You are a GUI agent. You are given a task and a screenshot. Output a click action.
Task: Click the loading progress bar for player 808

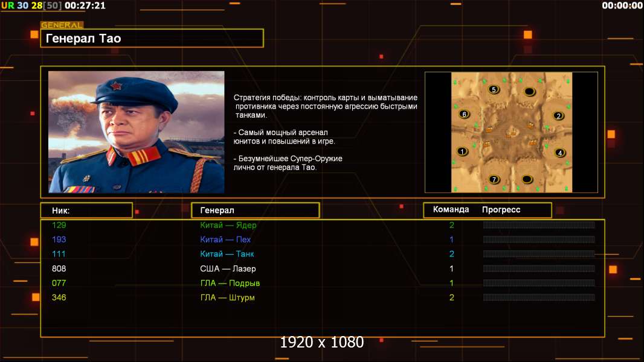539,268
